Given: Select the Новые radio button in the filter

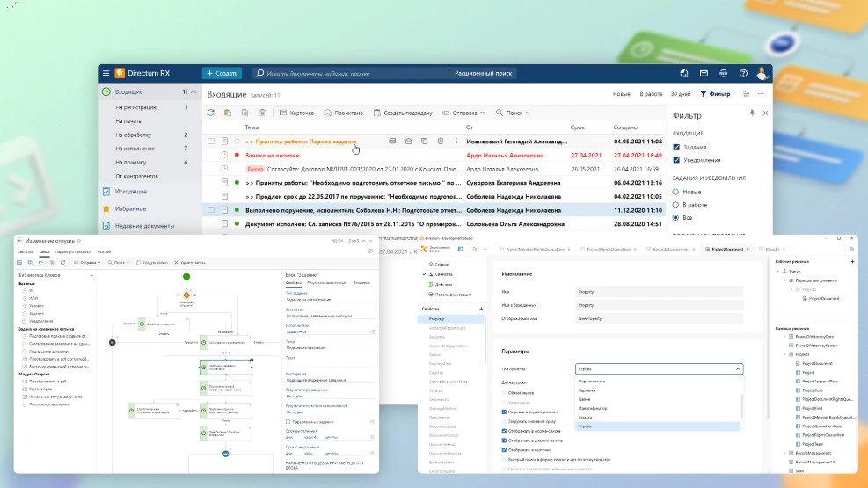Looking at the screenshot, I should (675, 192).
